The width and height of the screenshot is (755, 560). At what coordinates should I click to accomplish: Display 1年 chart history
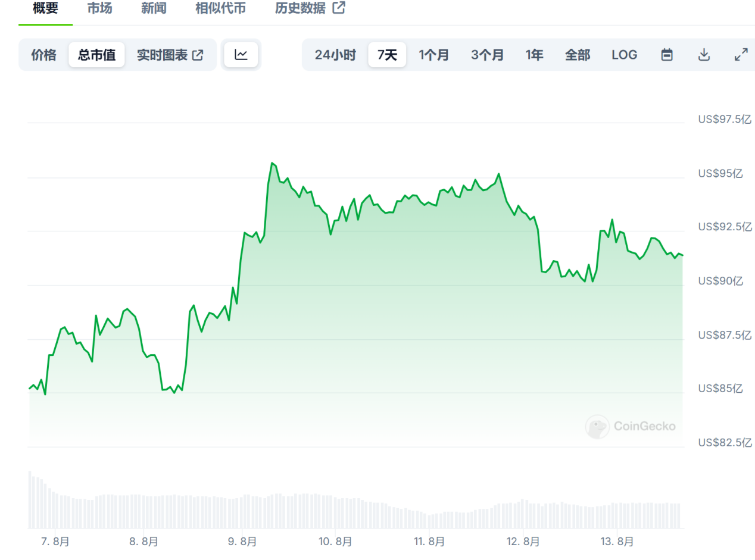tap(534, 55)
